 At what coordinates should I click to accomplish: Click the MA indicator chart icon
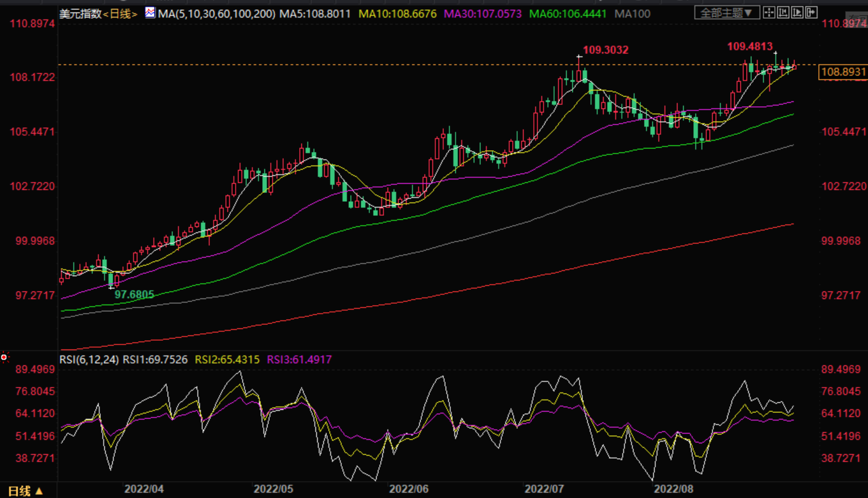150,12
